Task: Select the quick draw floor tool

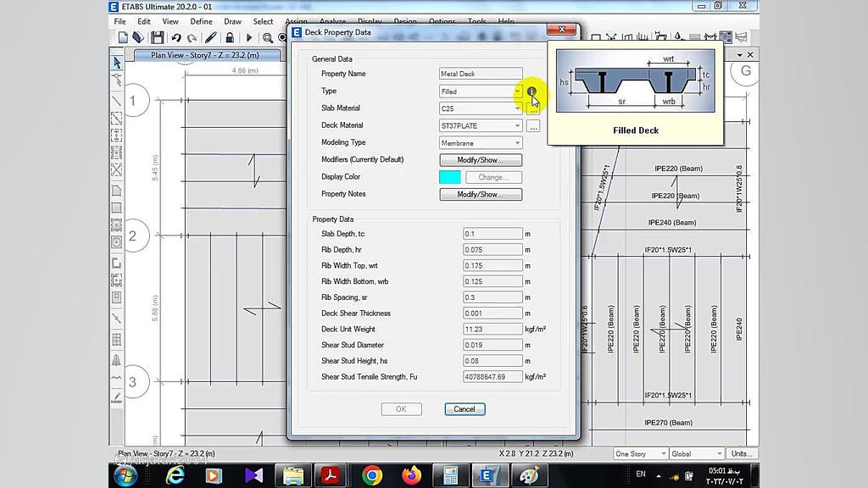Action: [117, 225]
